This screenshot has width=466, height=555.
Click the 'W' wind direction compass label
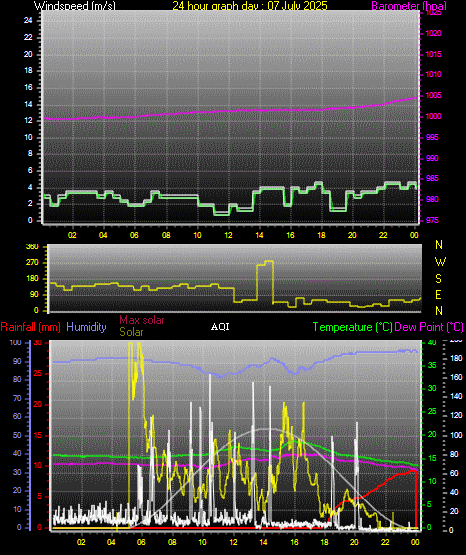(x=440, y=262)
